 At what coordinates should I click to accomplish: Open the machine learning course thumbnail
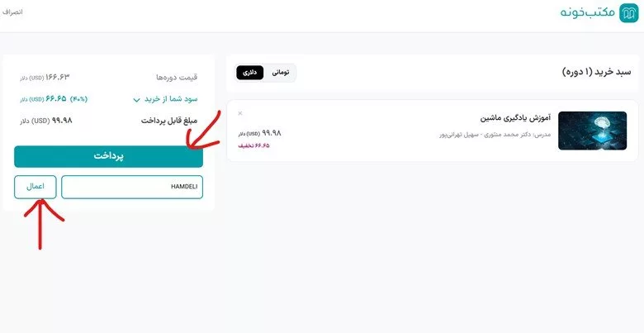point(592,131)
